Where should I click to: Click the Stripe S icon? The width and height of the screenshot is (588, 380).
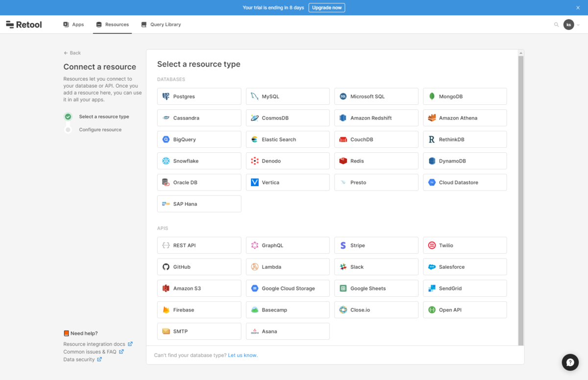(x=343, y=245)
